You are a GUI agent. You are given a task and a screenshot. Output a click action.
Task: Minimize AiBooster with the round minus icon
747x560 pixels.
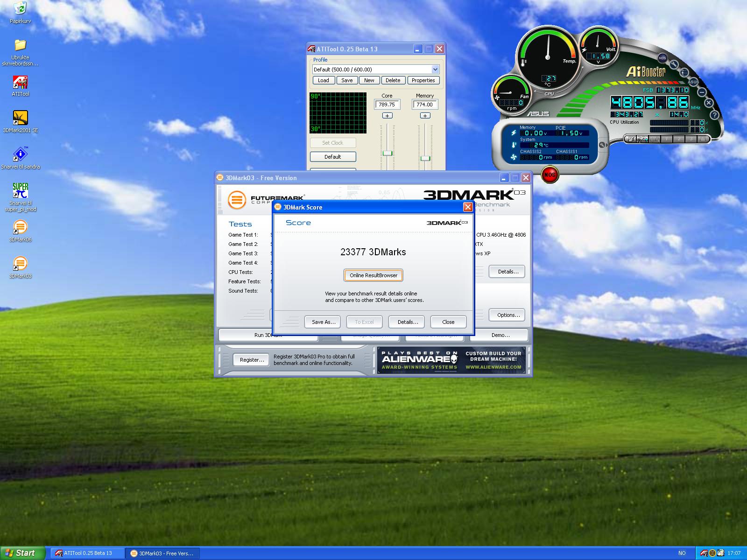point(702,91)
